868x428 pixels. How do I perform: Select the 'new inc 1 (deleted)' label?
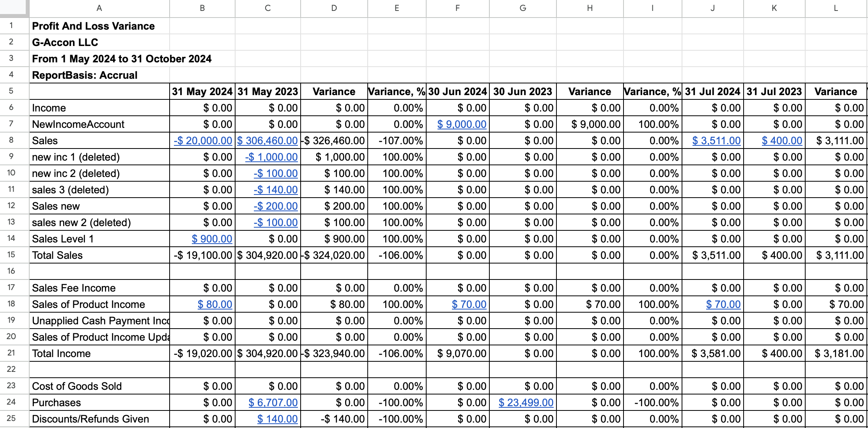[99, 157]
